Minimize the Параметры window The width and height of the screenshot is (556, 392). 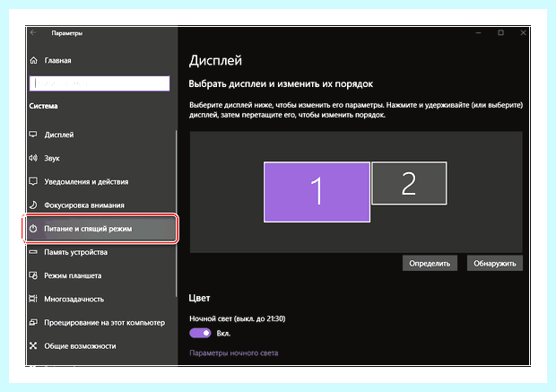click(478, 32)
